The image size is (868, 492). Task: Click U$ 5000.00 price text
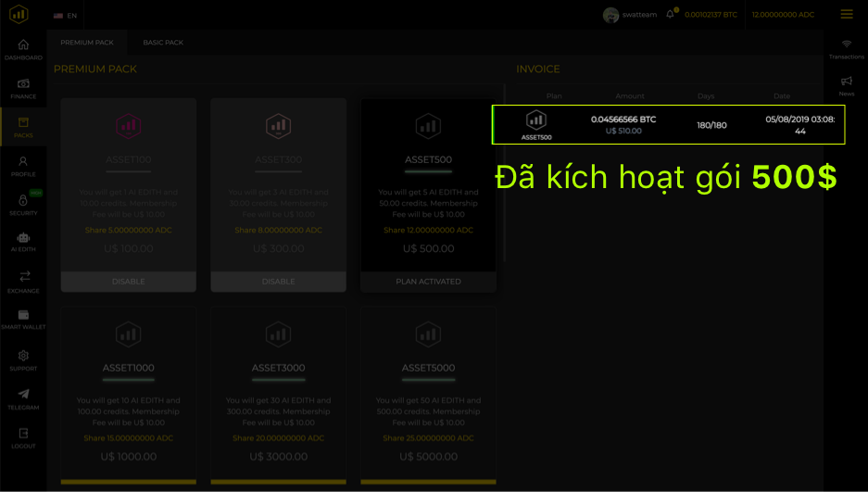(x=429, y=457)
